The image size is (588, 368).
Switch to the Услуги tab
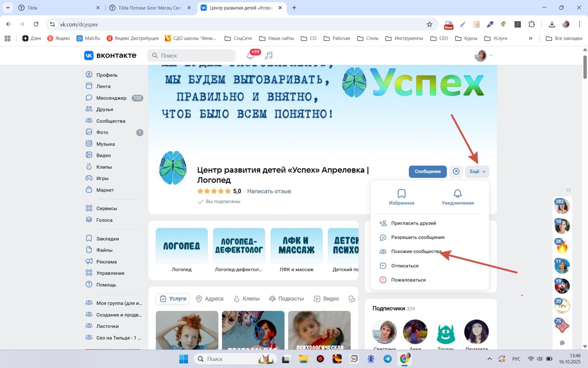click(173, 299)
